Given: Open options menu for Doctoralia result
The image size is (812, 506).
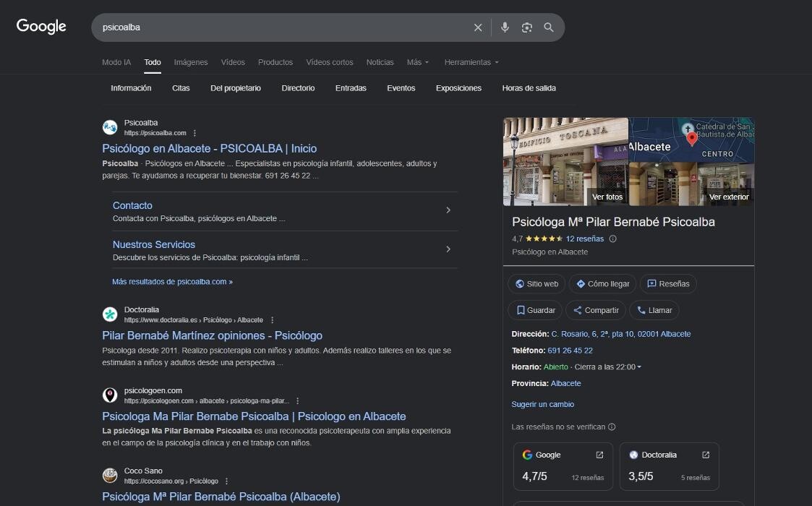Looking at the screenshot, I should 273,320.
